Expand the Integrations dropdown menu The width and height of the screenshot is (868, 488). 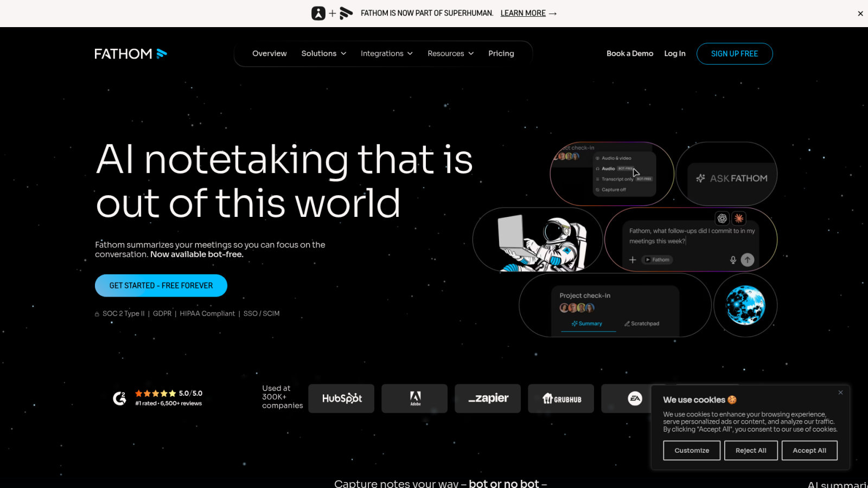tap(387, 53)
